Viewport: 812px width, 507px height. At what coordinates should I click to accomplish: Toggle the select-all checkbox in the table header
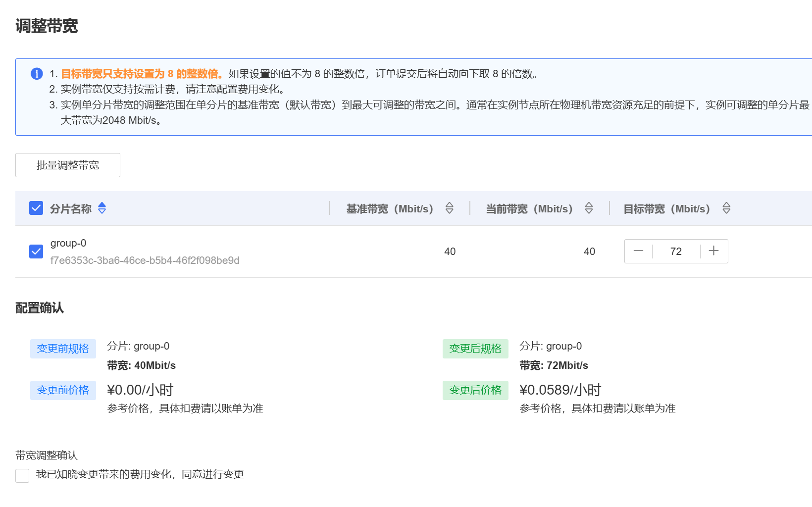[x=36, y=208]
